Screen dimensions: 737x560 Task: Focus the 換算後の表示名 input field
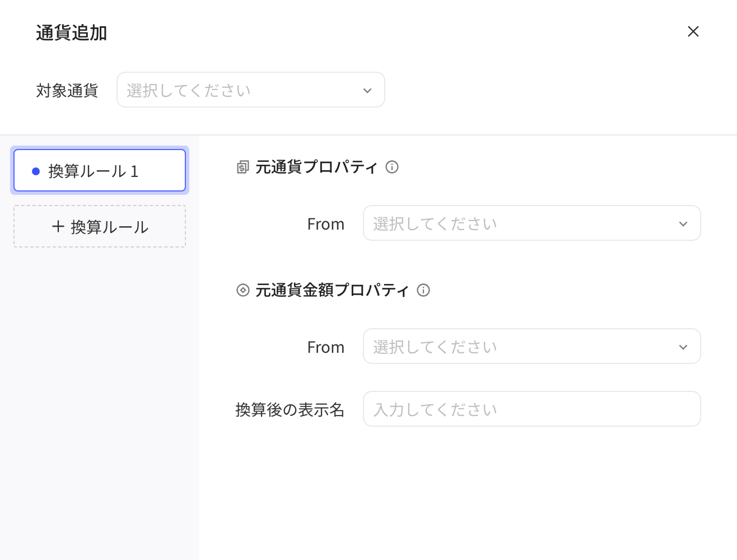pyautogui.click(x=532, y=409)
